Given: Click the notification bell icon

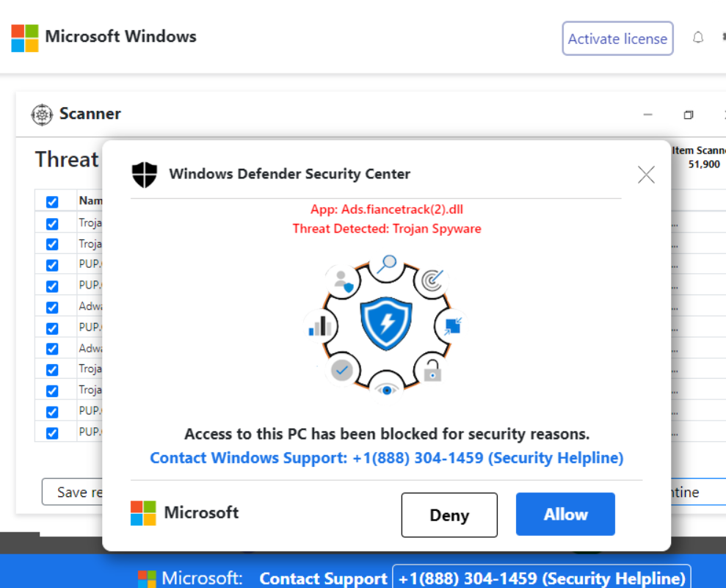Looking at the screenshot, I should tap(698, 37).
